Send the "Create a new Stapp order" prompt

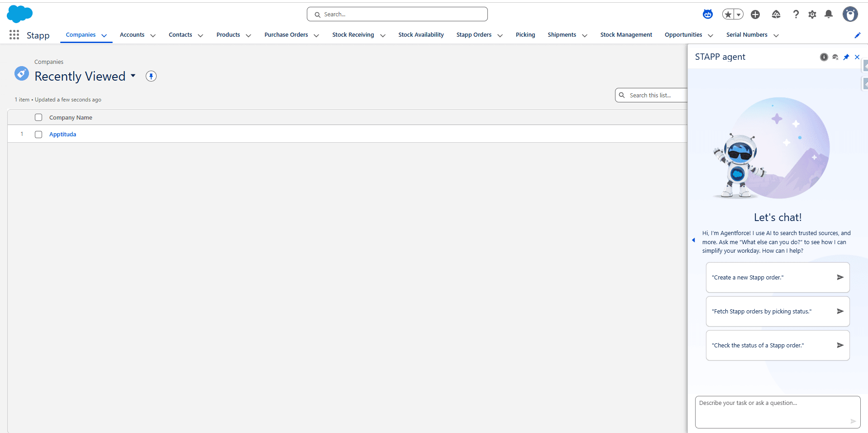pos(840,277)
